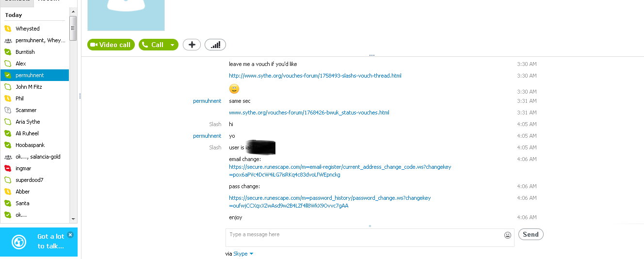Screen dimensions: 644x259
Task: Select ingmar contact
Action: (34, 168)
